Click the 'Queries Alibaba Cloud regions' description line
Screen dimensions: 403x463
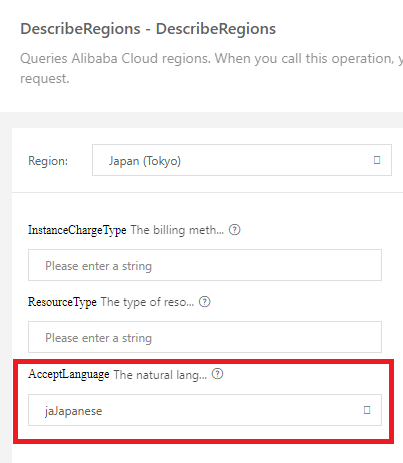211,58
